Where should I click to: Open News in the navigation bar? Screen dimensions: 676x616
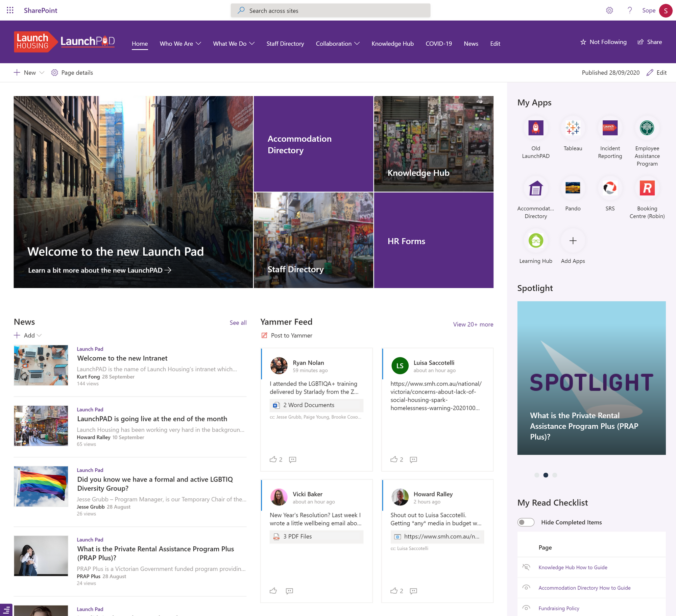[471, 44]
